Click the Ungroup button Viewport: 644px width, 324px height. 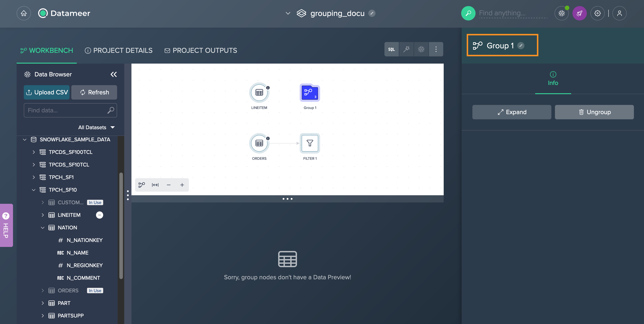[594, 112]
